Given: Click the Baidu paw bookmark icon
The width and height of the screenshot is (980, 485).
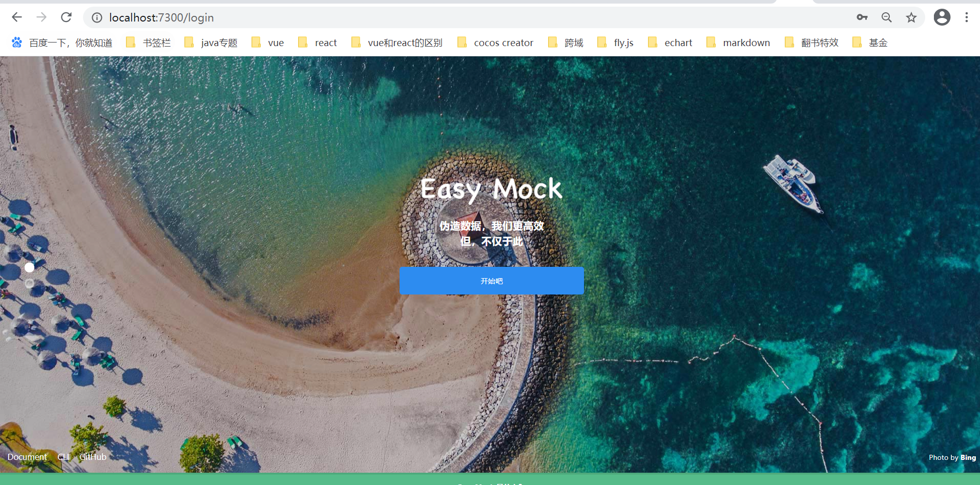Looking at the screenshot, I should tap(17, 43).
